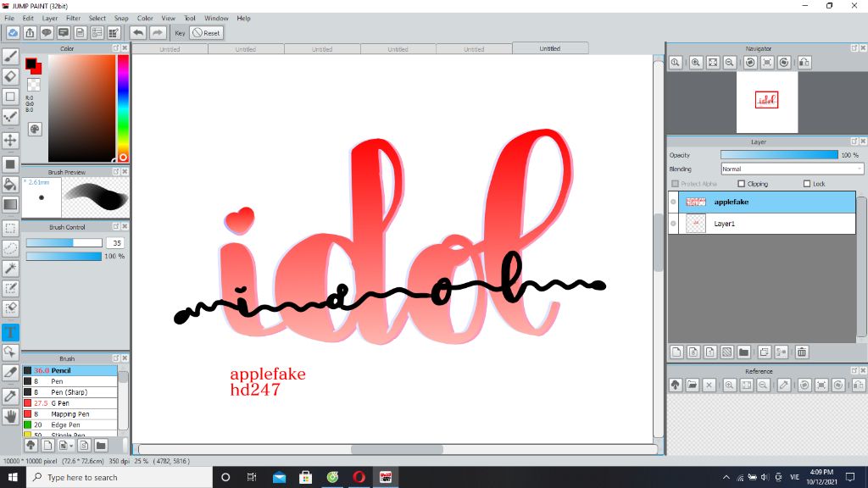Select the G Pen brush
868x488 pixels.
pyautogui.click(x=70, y=402)
